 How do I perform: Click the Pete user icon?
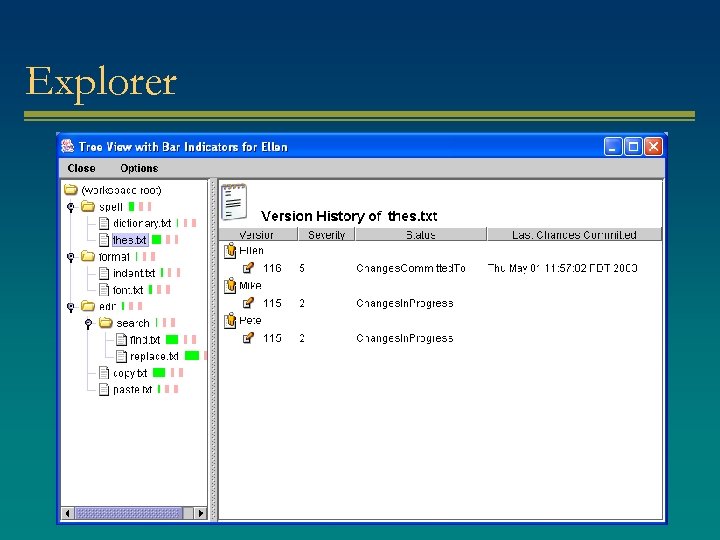[x=230, y=321]
